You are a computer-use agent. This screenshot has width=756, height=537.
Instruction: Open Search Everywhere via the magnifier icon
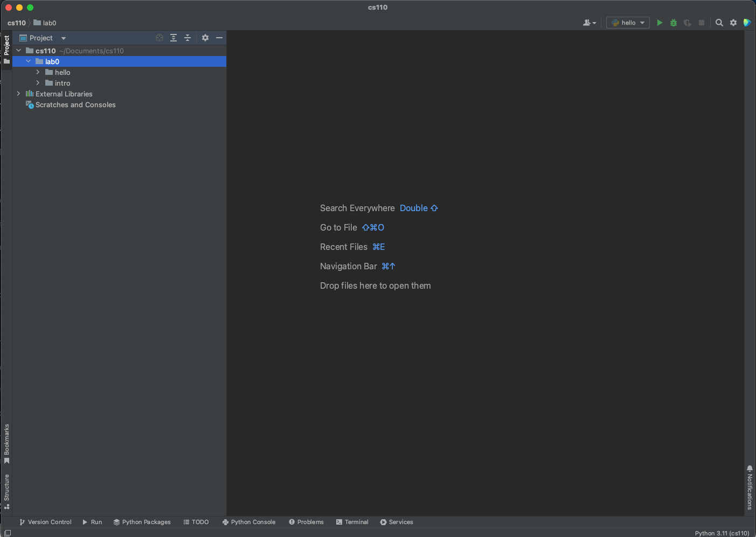coord(719,23)
